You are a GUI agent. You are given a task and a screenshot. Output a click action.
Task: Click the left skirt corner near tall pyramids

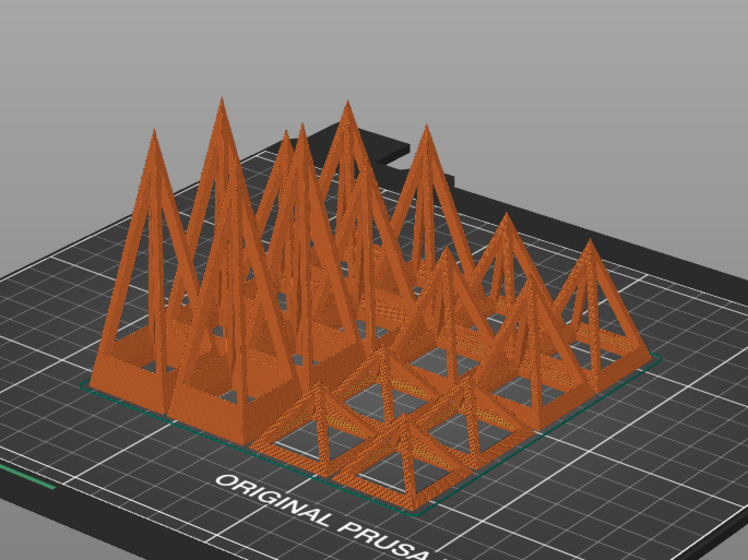[x=84, y=385]
